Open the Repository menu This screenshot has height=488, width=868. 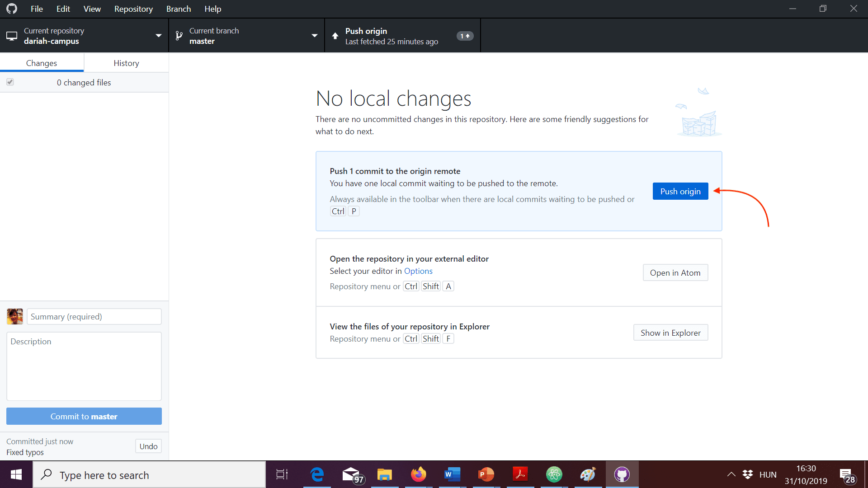[x=133, y=9]
